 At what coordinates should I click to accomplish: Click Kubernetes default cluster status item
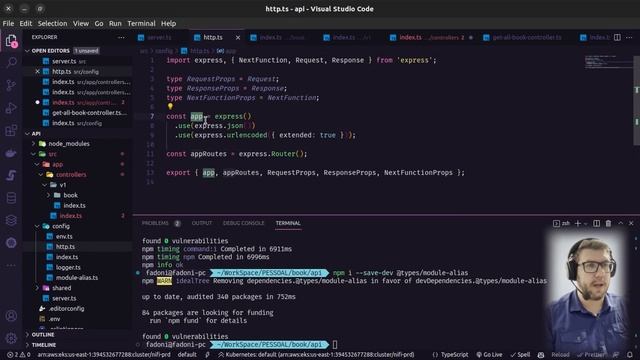coord(316,355)
